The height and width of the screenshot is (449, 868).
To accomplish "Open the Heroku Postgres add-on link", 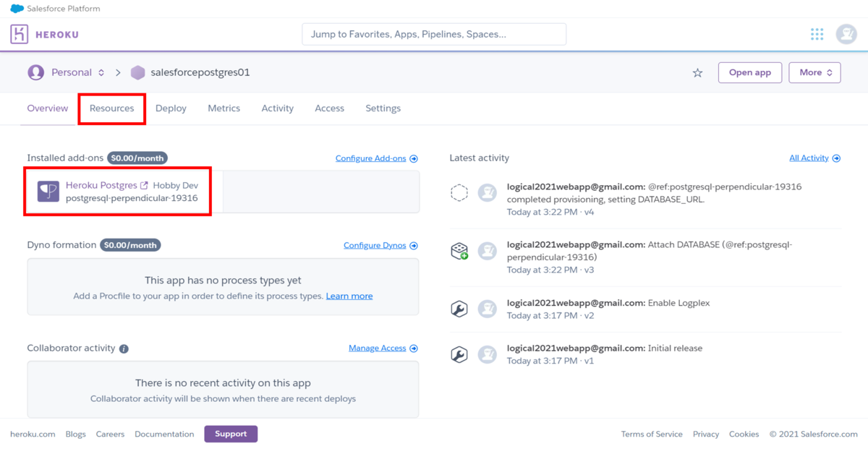I will point(101,186).
